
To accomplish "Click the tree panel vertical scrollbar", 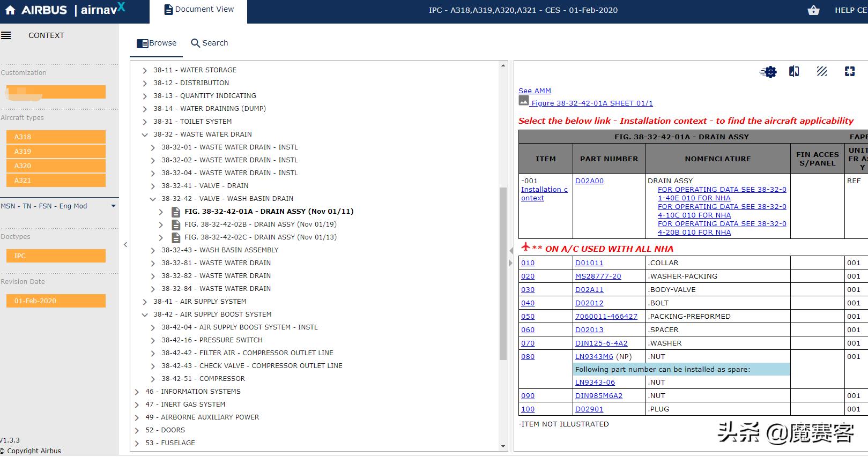I will [503, 273].
